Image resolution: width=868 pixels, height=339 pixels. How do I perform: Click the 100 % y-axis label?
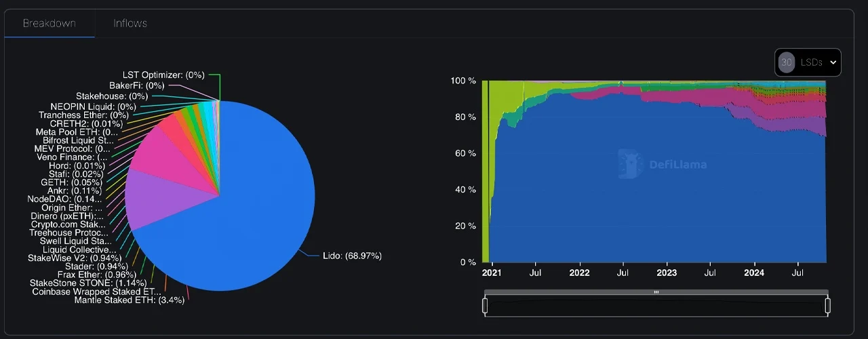(463, 81)
